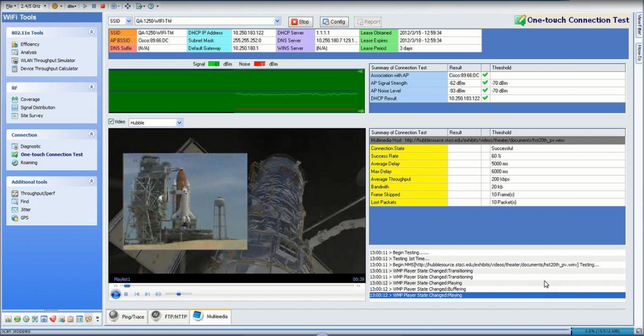
Task: Click the media player play button
Action: click(x=115, y=294)
